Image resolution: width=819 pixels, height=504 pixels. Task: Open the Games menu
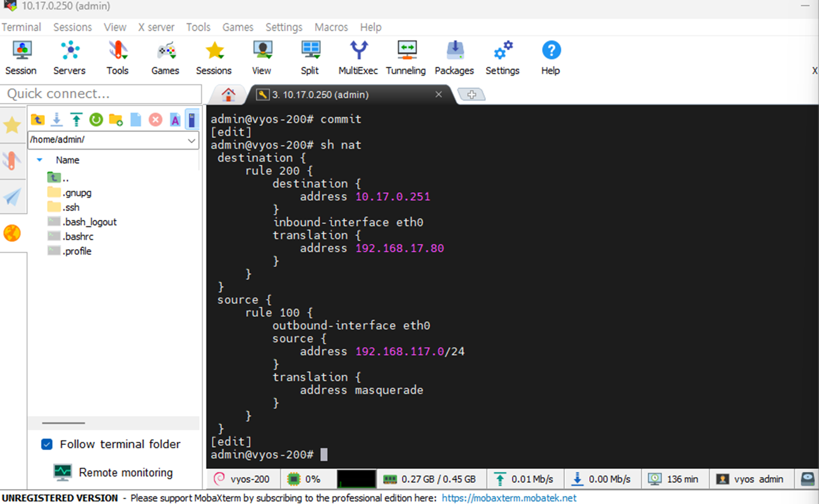(238, 27)
